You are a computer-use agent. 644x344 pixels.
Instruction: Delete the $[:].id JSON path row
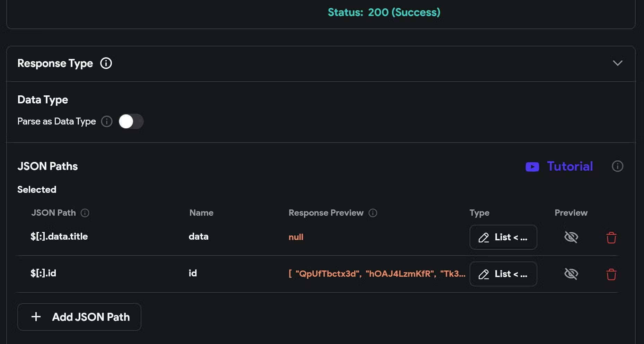tap(611, 274)
